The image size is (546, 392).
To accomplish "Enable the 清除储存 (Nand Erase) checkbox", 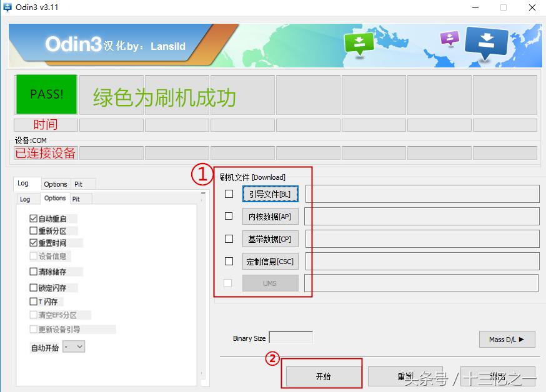I will [32, 272].
